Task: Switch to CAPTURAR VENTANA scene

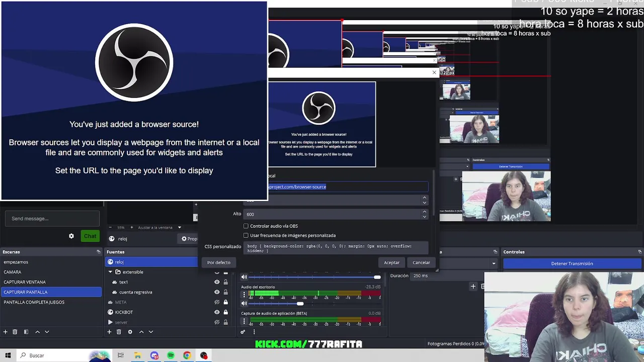Action: pos(51,282)
